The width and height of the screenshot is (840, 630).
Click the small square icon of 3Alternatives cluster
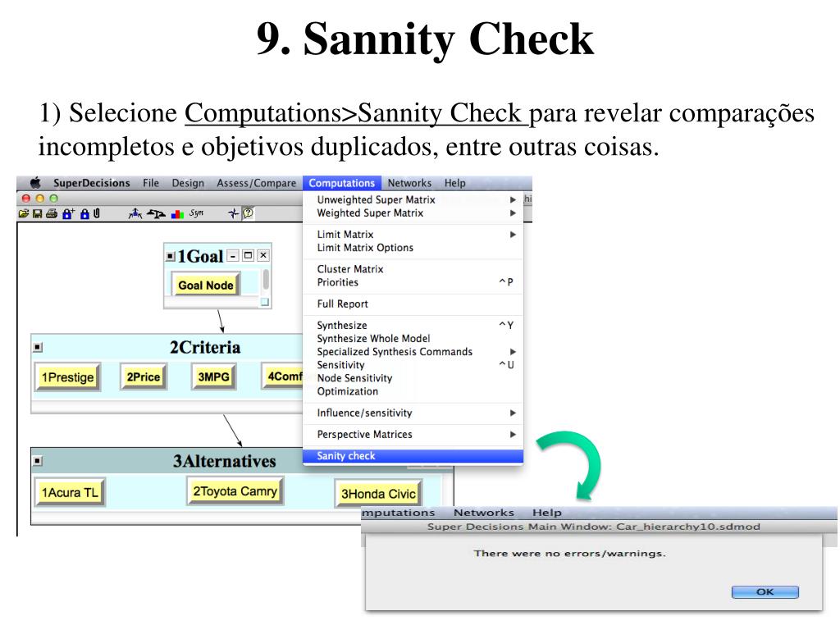pos(38,461)
